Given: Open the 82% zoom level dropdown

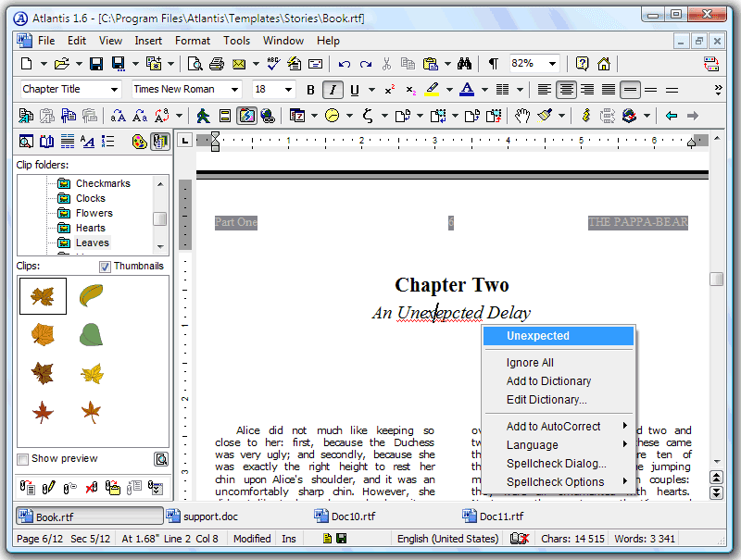Looking at the screenshot, I should pyautogui.click(x=533, y=63).
